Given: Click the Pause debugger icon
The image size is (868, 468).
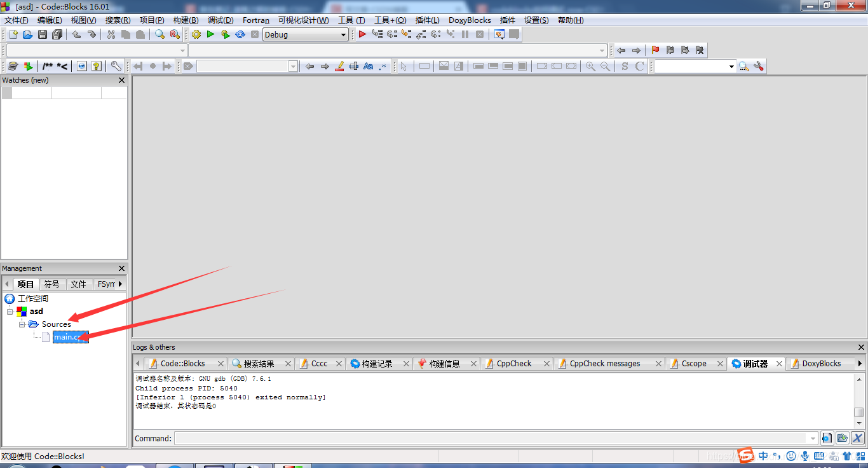Looking at the screenshot, I should (465, 34).
